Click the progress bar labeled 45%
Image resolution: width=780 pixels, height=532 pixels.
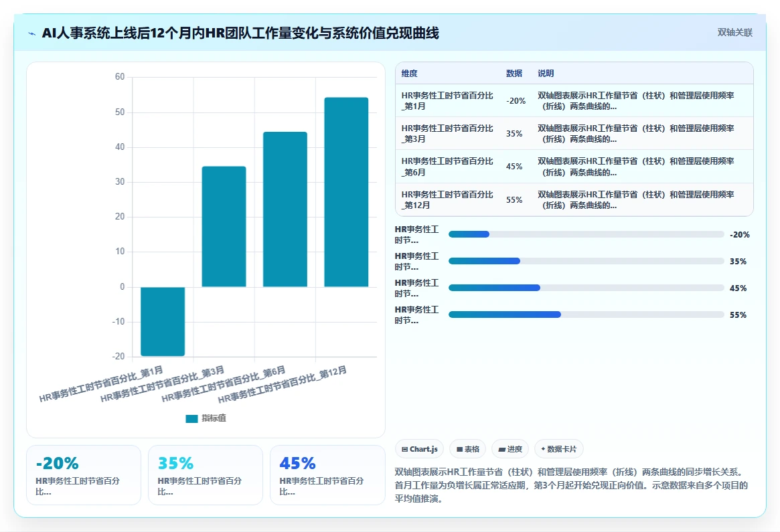click(x=586, y=288)
